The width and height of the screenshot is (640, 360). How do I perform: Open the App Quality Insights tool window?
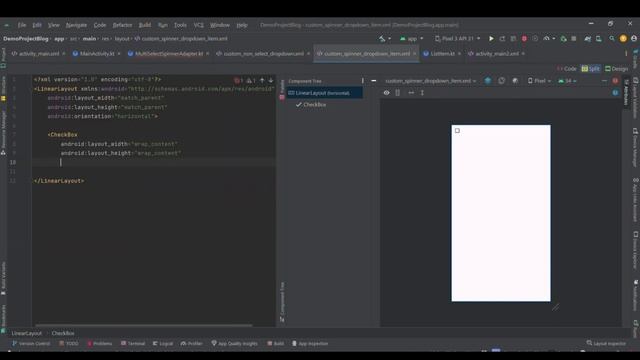tap(234, 344)
